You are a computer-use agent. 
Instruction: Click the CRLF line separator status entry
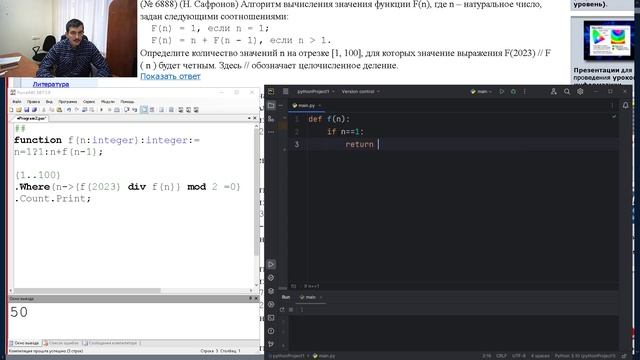pyautogui.click(x=501, y=356)
